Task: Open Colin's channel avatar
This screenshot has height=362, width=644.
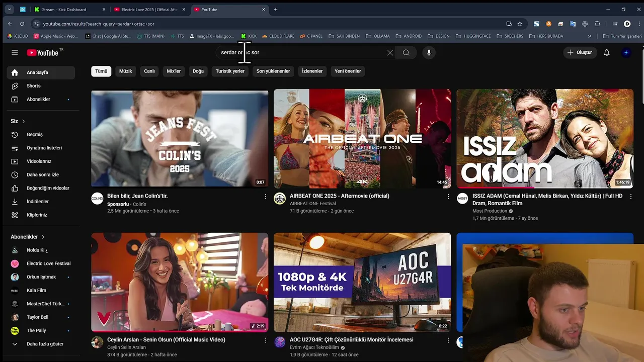Action: coord(97,199)
